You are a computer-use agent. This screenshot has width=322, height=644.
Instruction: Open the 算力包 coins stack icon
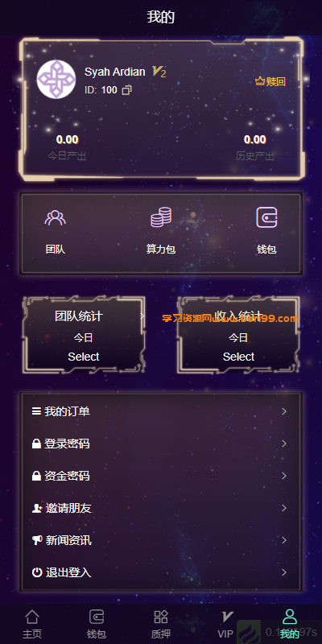161,217
